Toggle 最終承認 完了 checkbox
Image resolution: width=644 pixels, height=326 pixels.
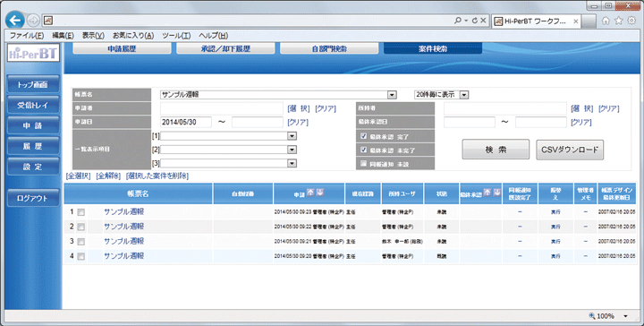coord(363,136)
